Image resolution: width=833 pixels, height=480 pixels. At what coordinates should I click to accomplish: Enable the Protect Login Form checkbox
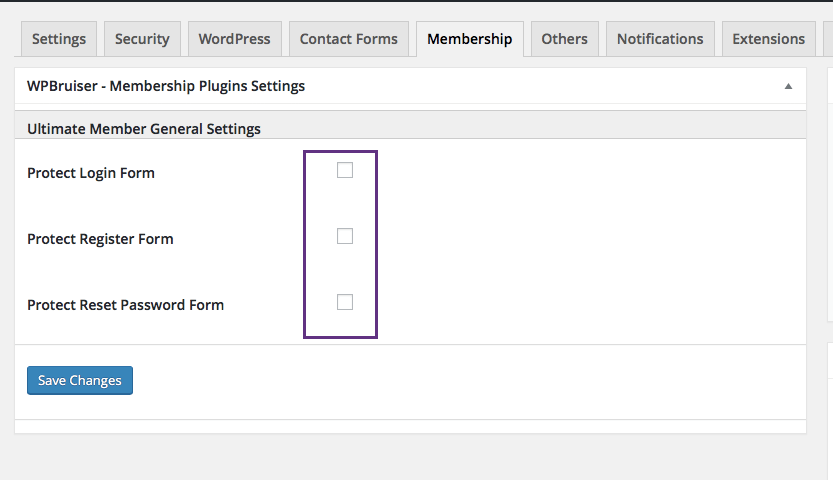tap(345, 171)
